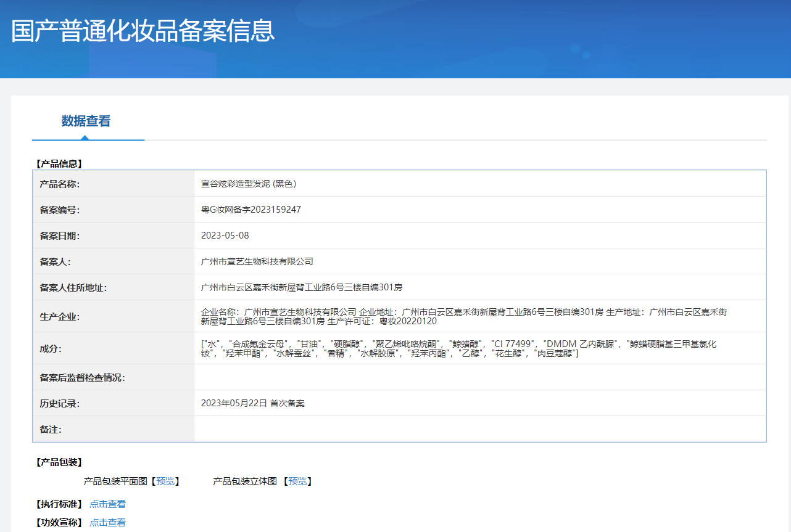Click the 【产品信息】 section header
The width and height of the screenshot is (791, 532).
tap(56, 163)
